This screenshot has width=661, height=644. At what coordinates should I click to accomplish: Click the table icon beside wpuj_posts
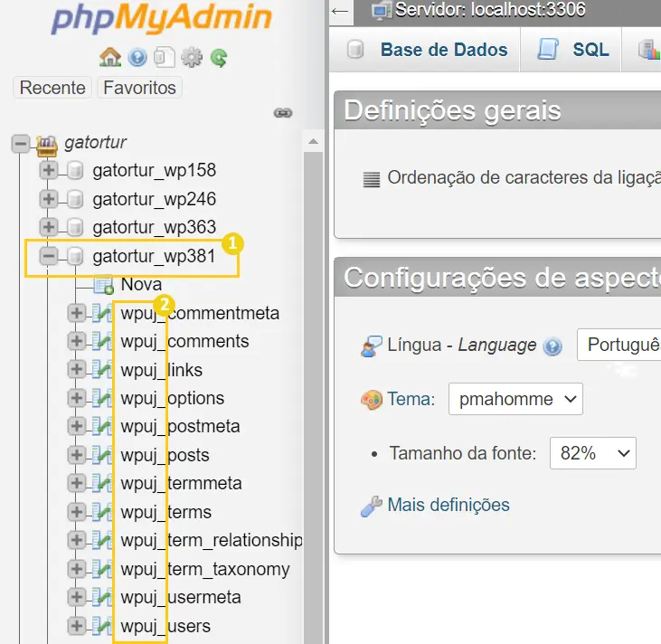(102, 455)
